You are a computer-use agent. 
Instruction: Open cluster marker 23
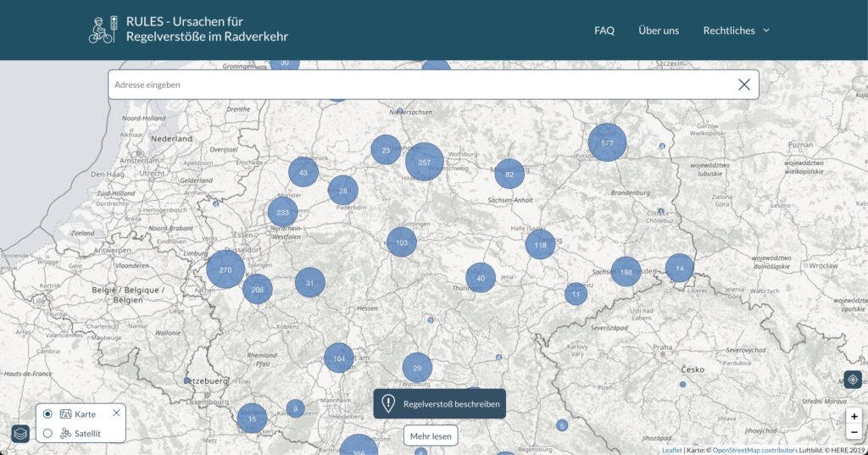pos(386,149)
